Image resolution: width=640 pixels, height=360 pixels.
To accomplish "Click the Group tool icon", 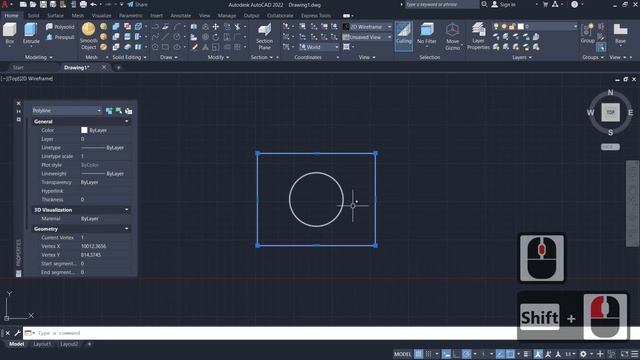I will [587, 33].
